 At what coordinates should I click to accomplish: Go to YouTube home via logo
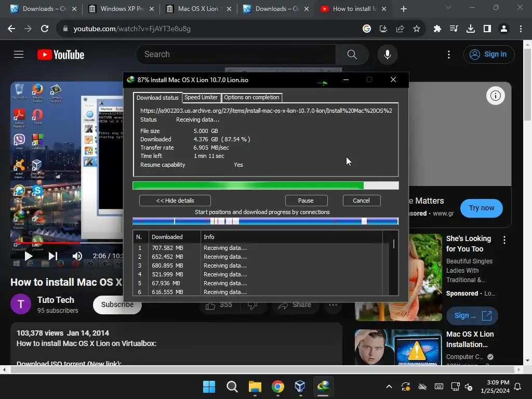click(61, 55)
